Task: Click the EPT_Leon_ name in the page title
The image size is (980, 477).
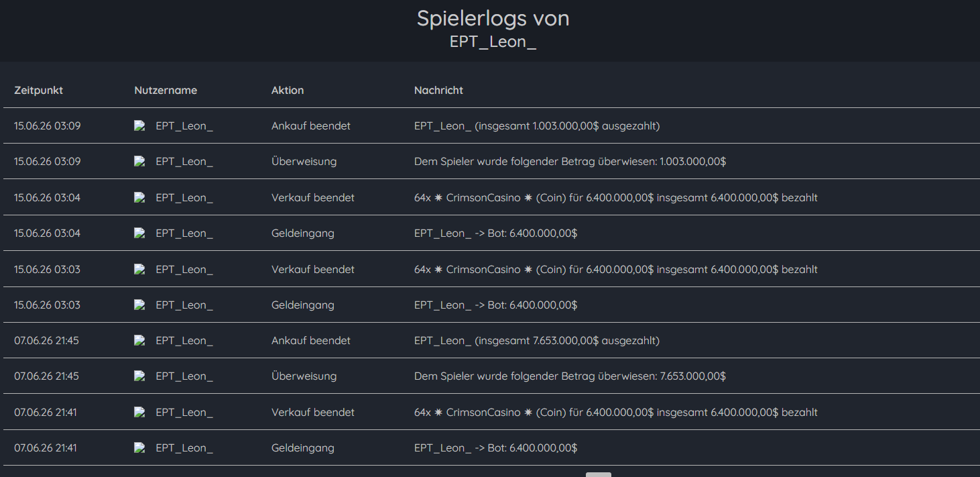Action: (x=493, y=41)
